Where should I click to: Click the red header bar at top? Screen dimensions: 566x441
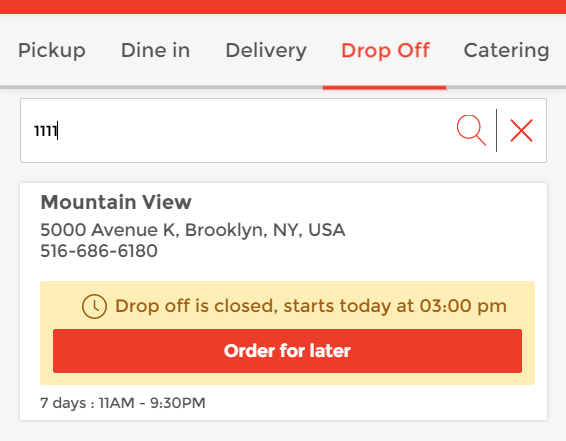283,6
